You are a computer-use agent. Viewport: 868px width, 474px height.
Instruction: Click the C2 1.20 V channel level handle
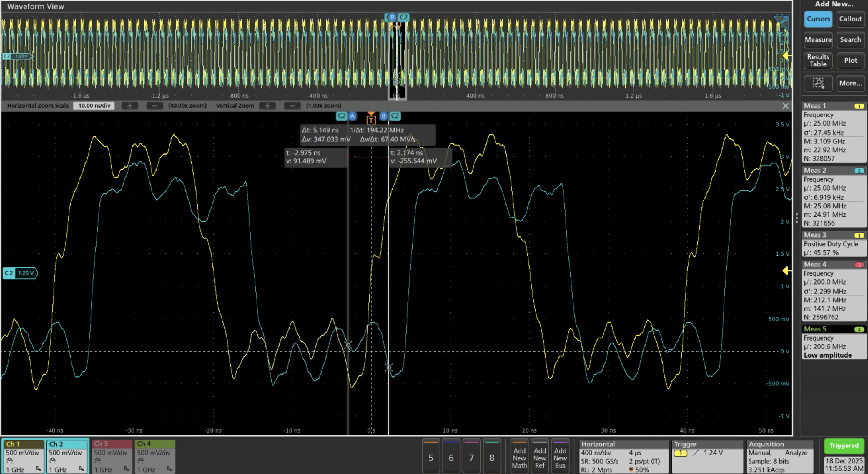pos(20,273)
